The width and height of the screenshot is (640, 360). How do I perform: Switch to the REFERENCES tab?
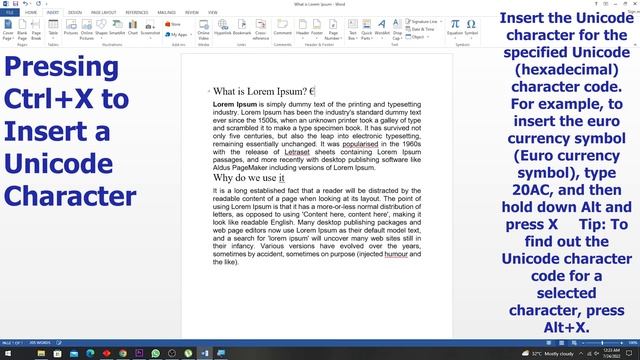(137, 13)
